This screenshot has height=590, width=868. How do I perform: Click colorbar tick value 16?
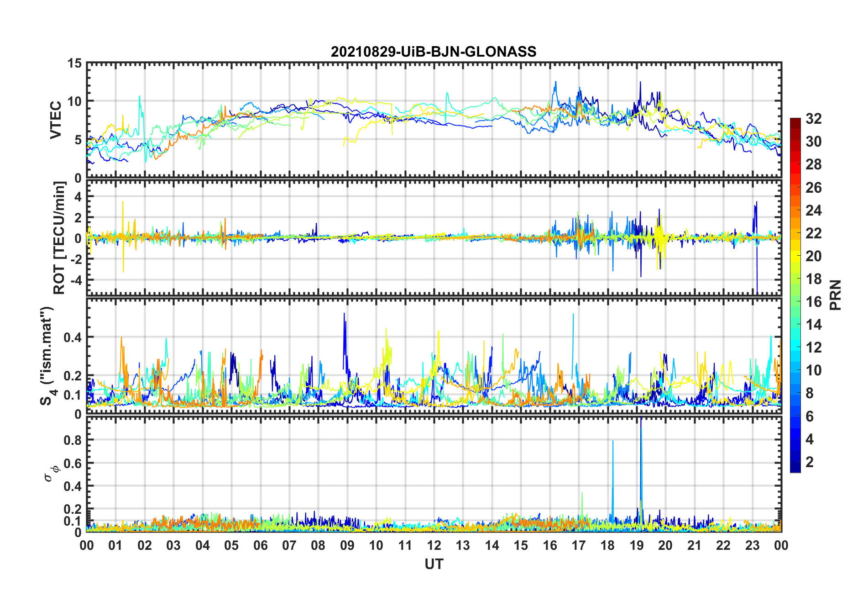pos(814,301)
